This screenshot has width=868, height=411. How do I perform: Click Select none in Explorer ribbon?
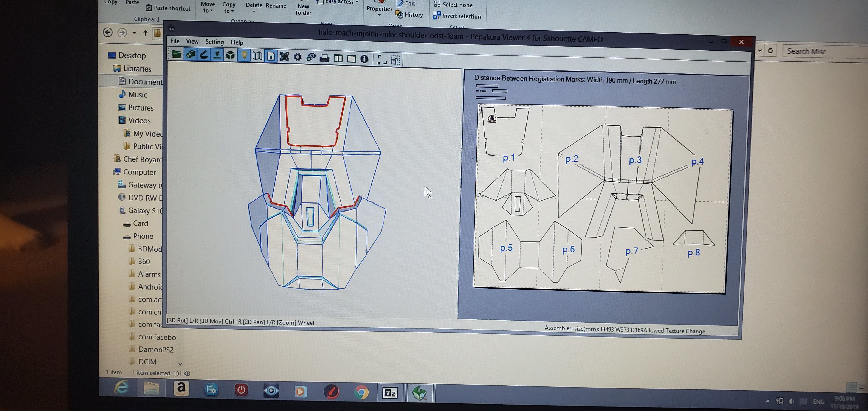pyautogui.click(x=453, y=4)
